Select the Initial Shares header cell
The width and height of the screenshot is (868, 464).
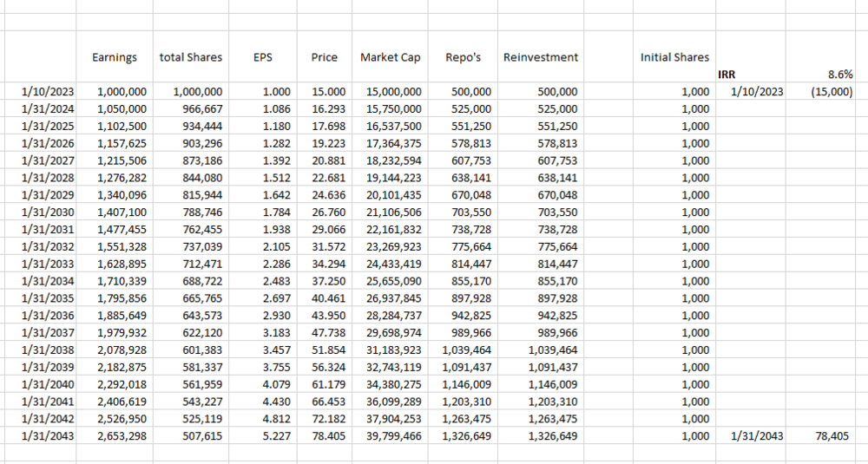[674, 57]
